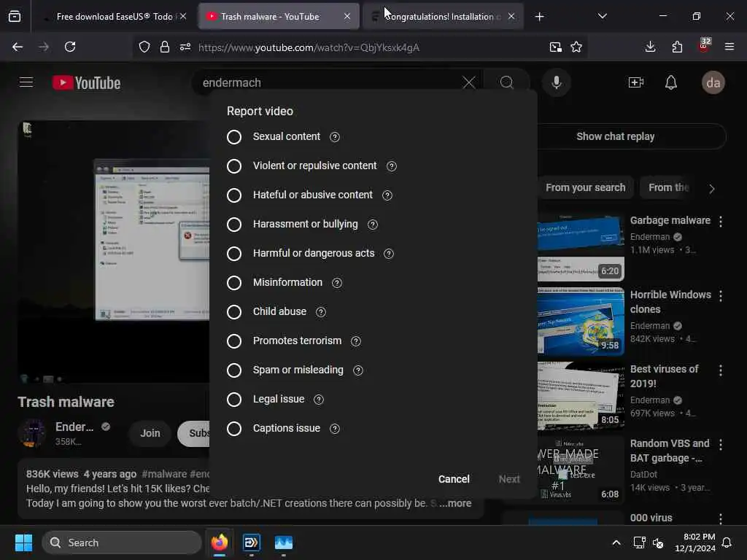Open options menu for Horrible Windows clones
The width and height of the screenshot is (747, 560).
pyautogui.click(x=720, y=296)
